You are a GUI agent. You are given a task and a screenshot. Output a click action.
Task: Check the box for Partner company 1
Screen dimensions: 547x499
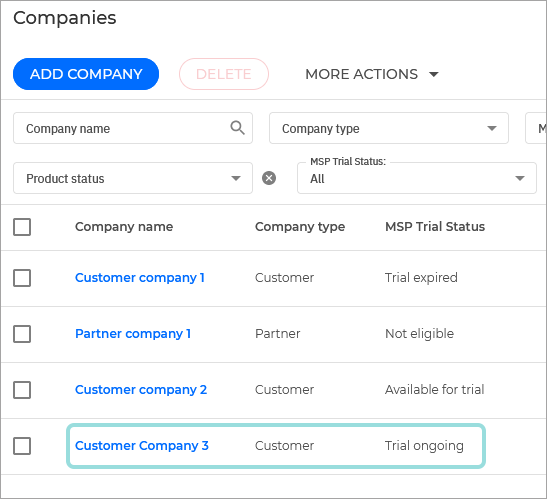point(22,334)
